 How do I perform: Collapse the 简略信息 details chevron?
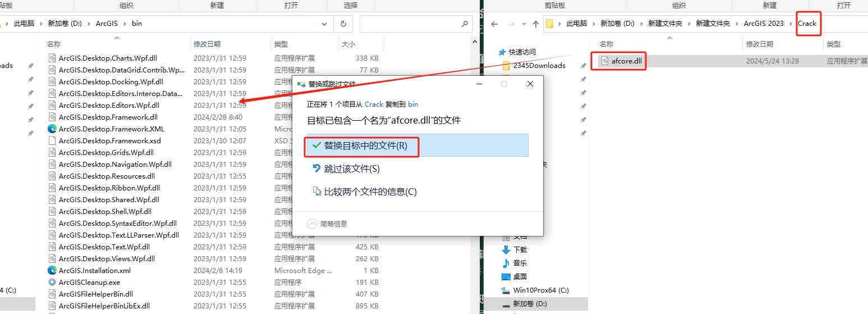click(x=313, y=224)
